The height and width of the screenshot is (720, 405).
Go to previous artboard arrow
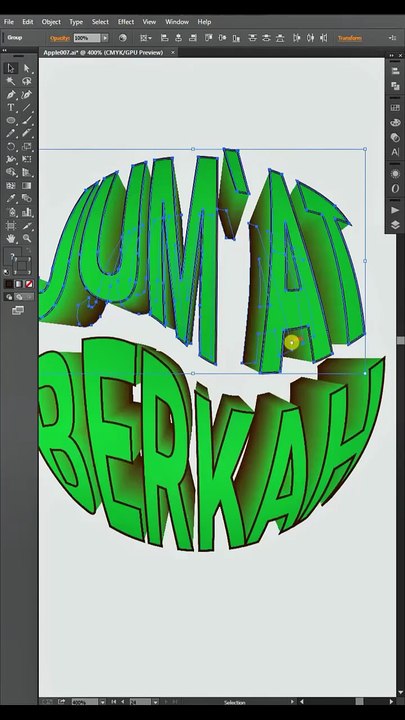123,702
